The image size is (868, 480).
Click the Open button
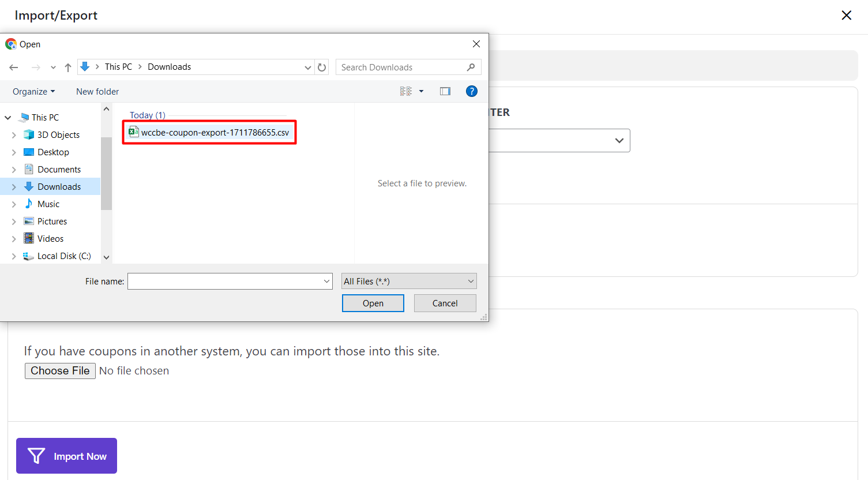[x=373, y=303]
